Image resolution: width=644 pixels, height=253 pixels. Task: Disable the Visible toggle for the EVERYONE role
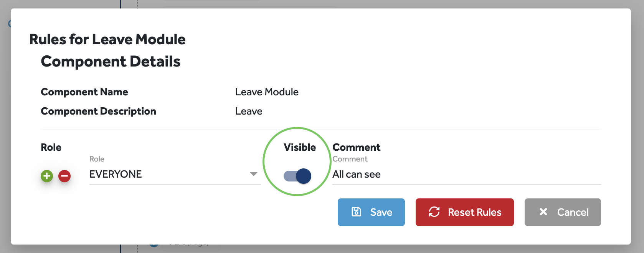tap(296, 176)
